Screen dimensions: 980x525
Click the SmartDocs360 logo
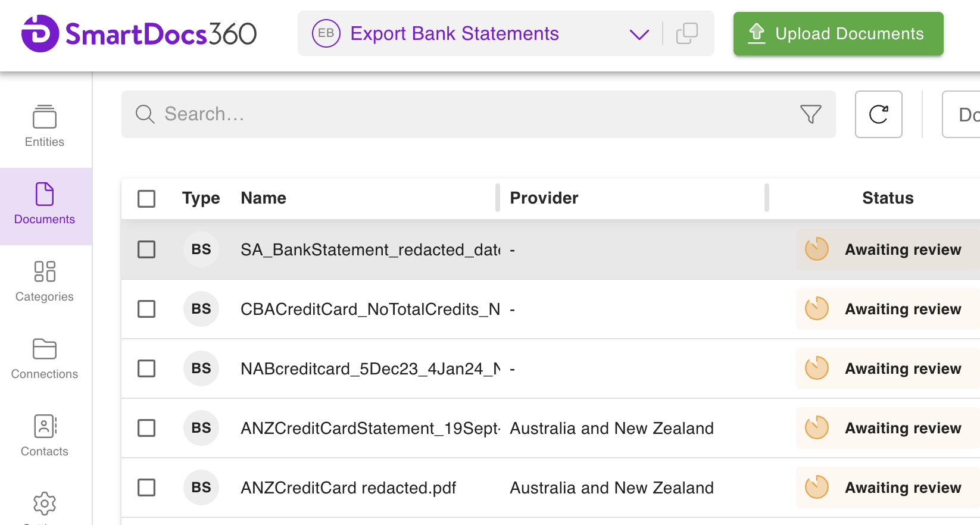click(x=139, y=33)
